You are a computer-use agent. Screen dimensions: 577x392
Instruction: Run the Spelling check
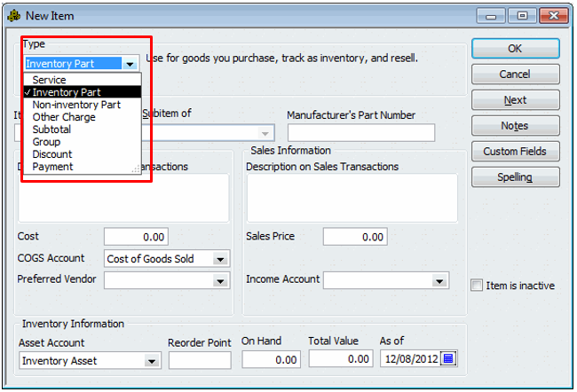515,176
